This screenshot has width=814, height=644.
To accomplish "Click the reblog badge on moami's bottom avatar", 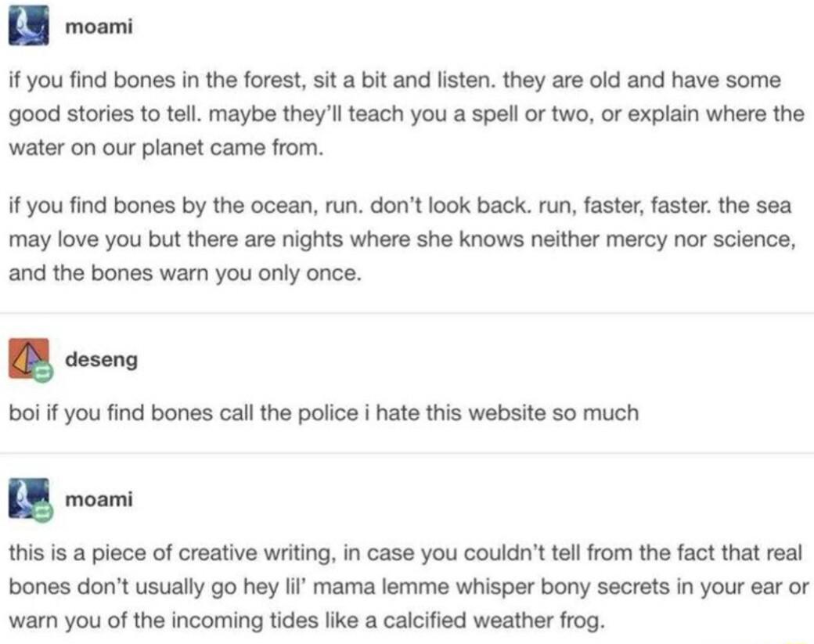I will [43, 513].
